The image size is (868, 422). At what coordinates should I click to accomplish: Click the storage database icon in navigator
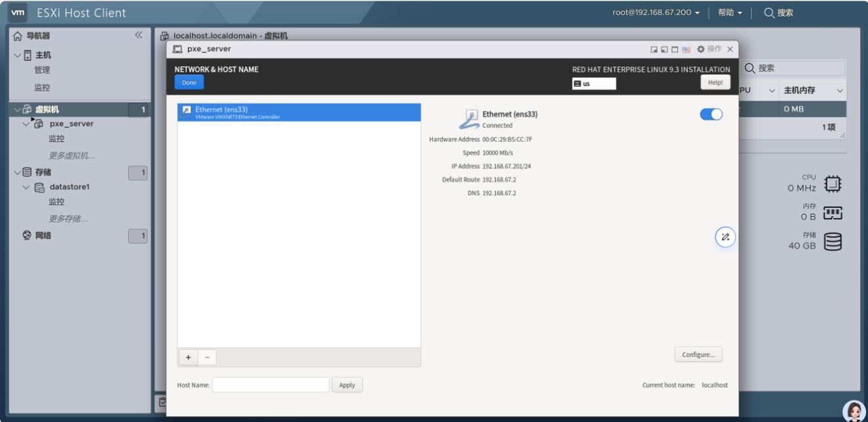pyautogui.click(x=27, y=172)
